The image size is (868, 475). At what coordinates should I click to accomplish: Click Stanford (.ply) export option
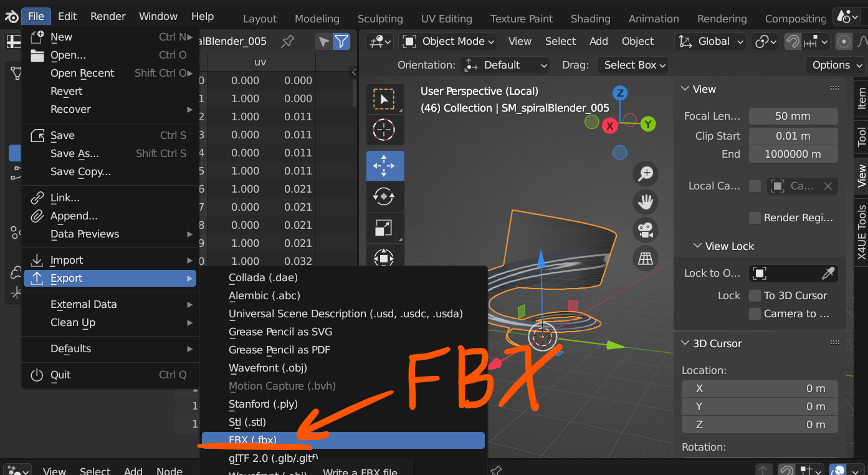coord(343,404)
